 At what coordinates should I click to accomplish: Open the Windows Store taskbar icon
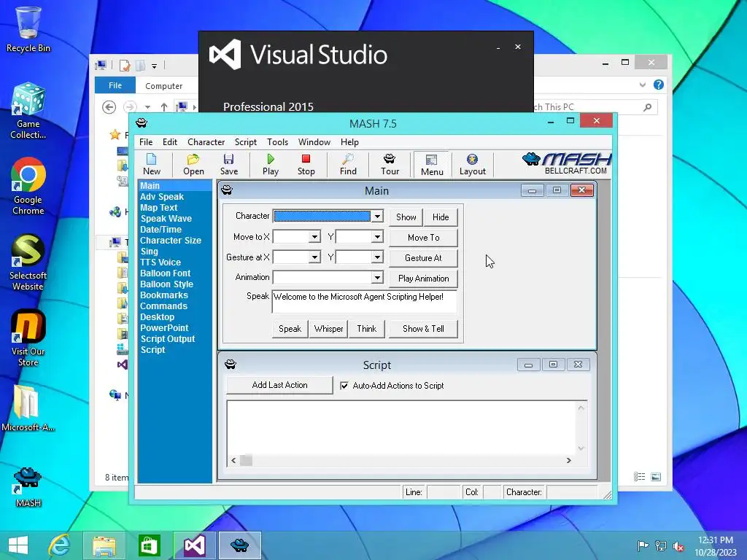pos(149,545)
